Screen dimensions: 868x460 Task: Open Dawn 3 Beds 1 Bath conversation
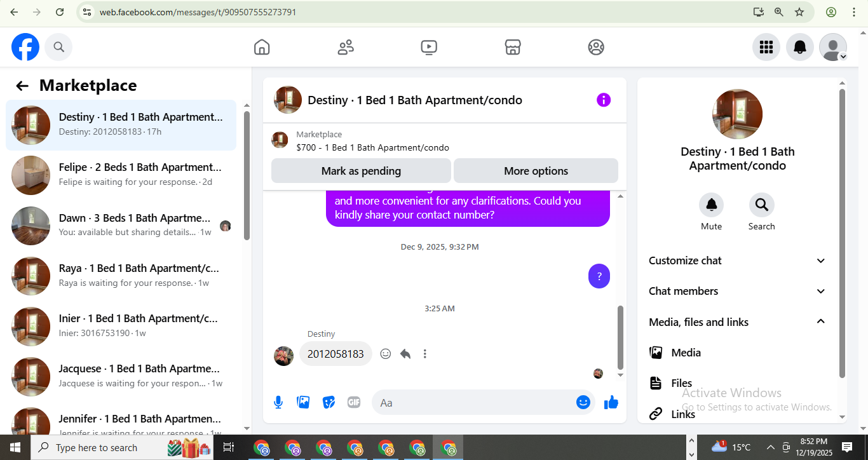tap(121, 226)
